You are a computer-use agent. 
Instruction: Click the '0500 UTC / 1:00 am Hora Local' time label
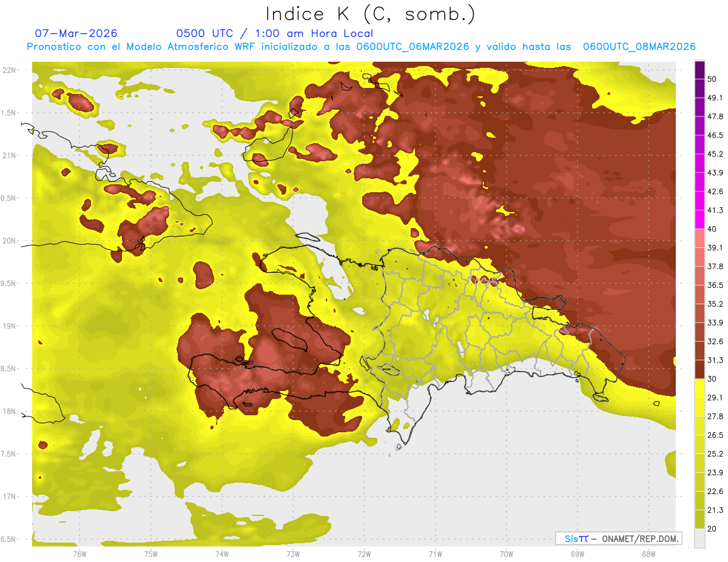tap(275, 33)
